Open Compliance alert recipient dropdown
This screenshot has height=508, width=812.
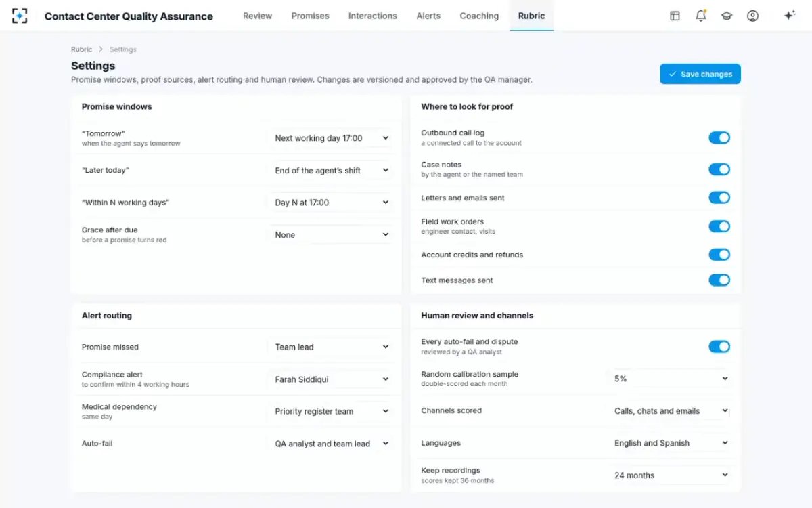point(332,379)
